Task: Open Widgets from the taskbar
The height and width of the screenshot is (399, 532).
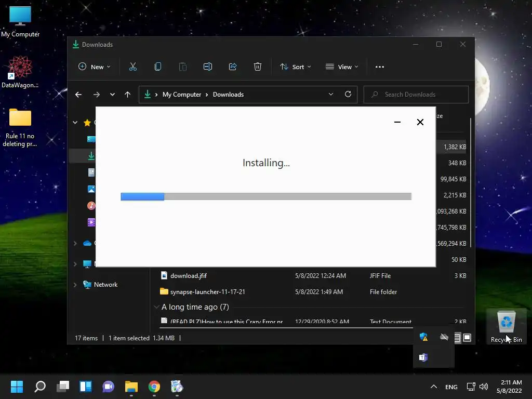Action: tap(86, 387)
